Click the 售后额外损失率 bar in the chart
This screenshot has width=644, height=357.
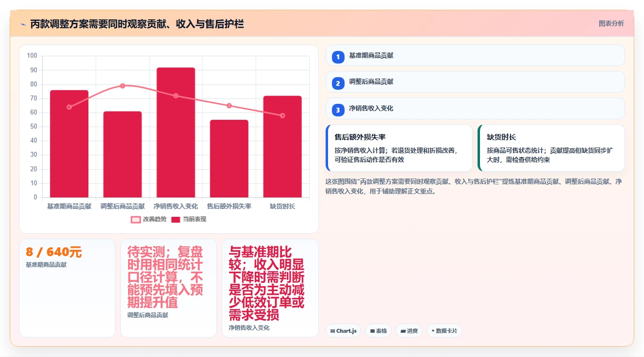point(229,159)
